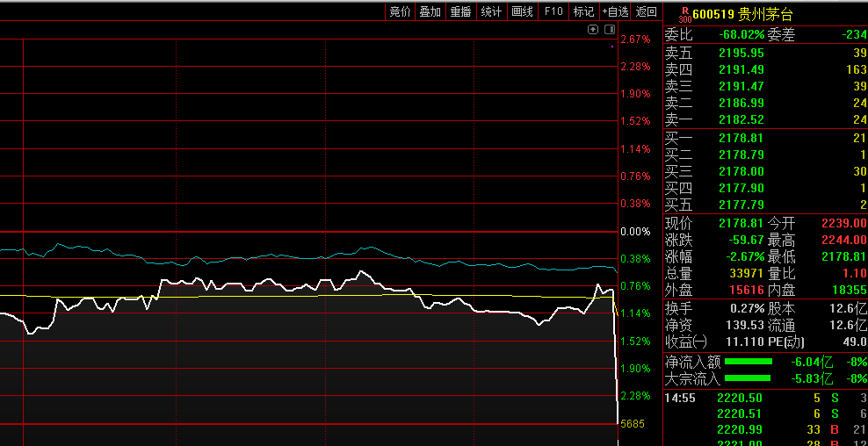
Task: Click 大宗流入 amount -5.83亿
Action: [x=813, y=379]
